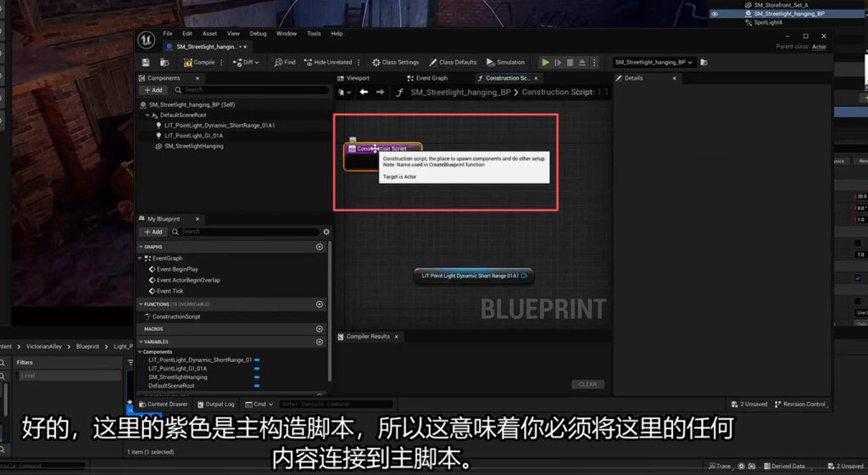868x475 pixels.
Task: Click the Browse to asset icon
Action: coord(163,63)
